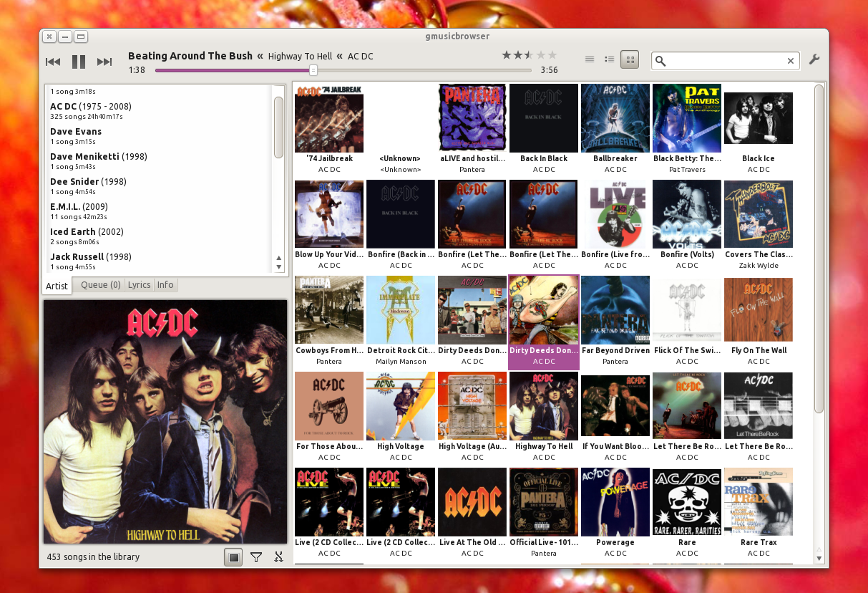Screen dimensions: 868x593
Task: Click the artist list scrollbar handle
Action: (279, 127)
